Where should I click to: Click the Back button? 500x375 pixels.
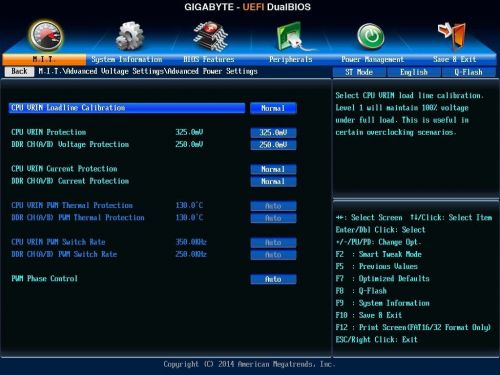(19, 71)
